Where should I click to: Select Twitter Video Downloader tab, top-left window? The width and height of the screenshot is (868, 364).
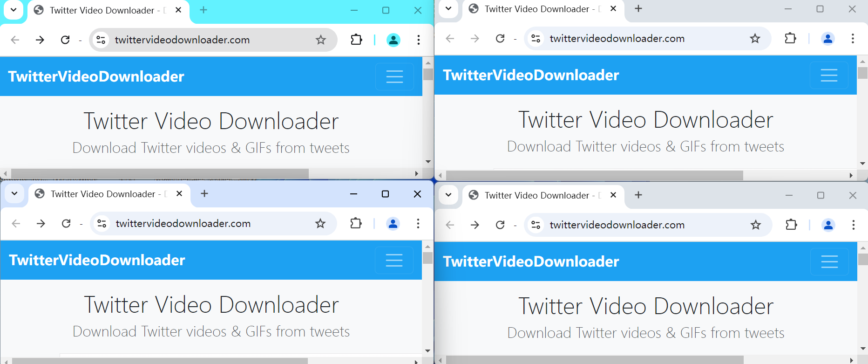[108, 10]
